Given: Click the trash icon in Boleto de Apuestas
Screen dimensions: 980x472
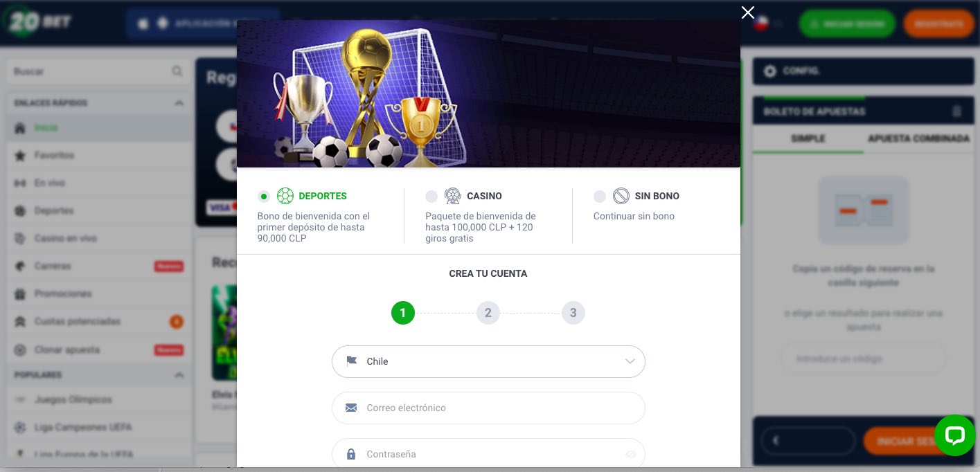Looking at the screenshot, I should (957, 111).
